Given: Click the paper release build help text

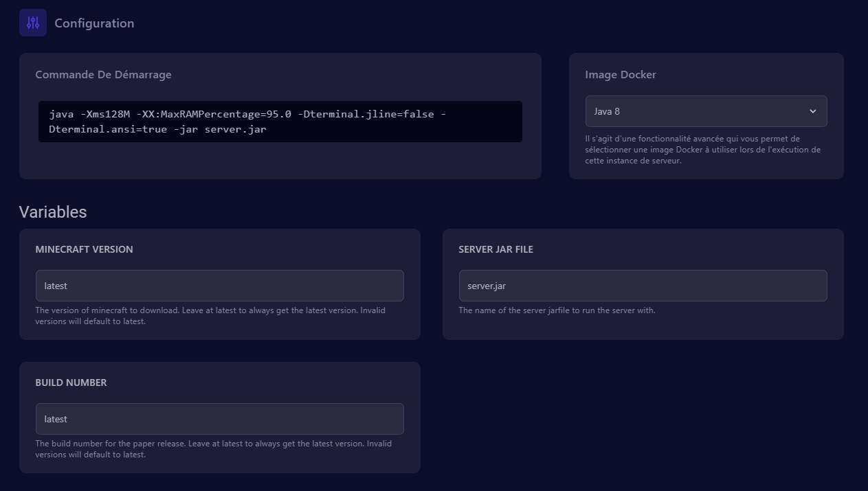Looking at the screenshot, I should tap(214, 449).
